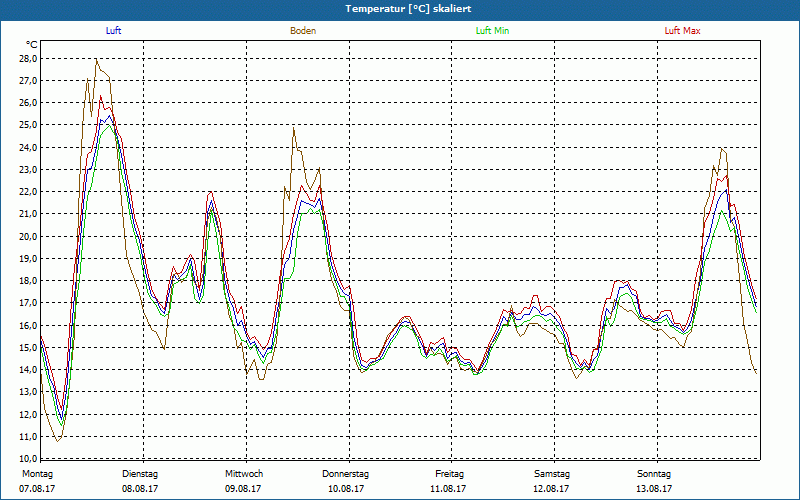Click the 'Mittwoch' day label
This screenshot has height=500, width=800.
click(244, 474)
